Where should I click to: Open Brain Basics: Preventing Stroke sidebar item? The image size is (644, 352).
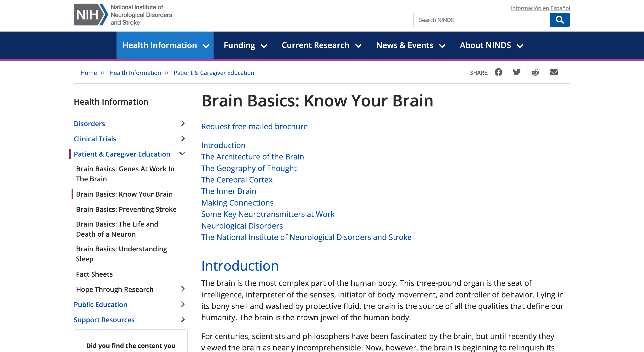[126, 210]
